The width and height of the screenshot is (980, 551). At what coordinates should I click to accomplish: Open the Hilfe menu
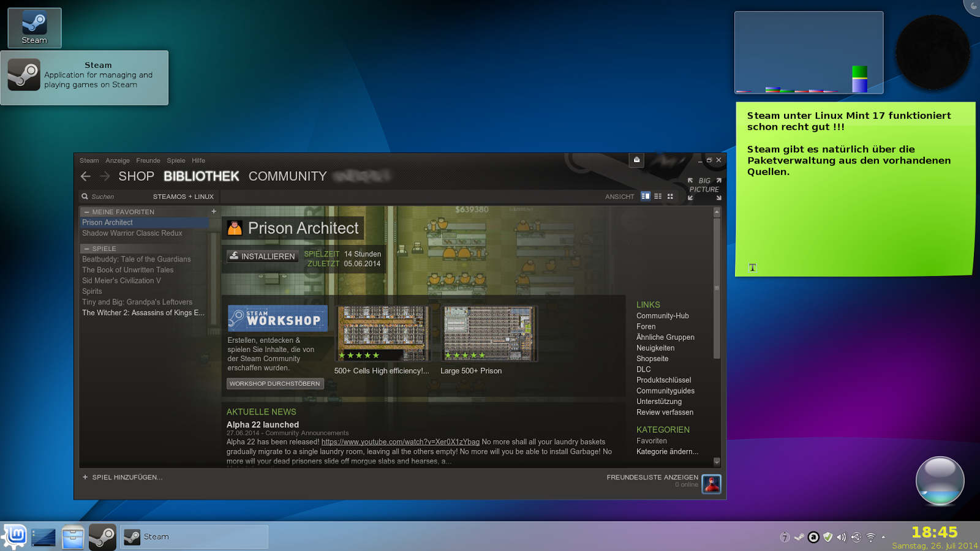(x=198, y=160)
